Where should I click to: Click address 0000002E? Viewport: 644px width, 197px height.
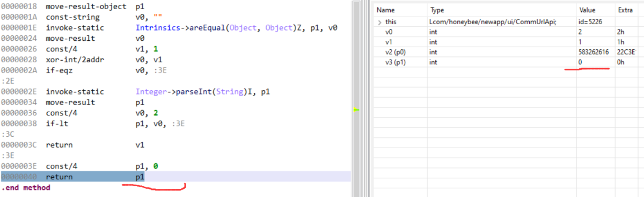tap(19, 92)
